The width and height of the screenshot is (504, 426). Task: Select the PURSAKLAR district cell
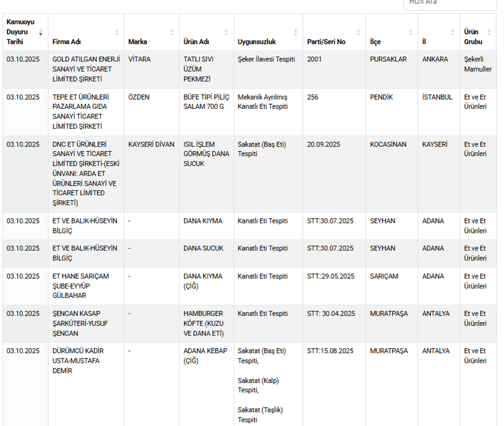(388, 59)
